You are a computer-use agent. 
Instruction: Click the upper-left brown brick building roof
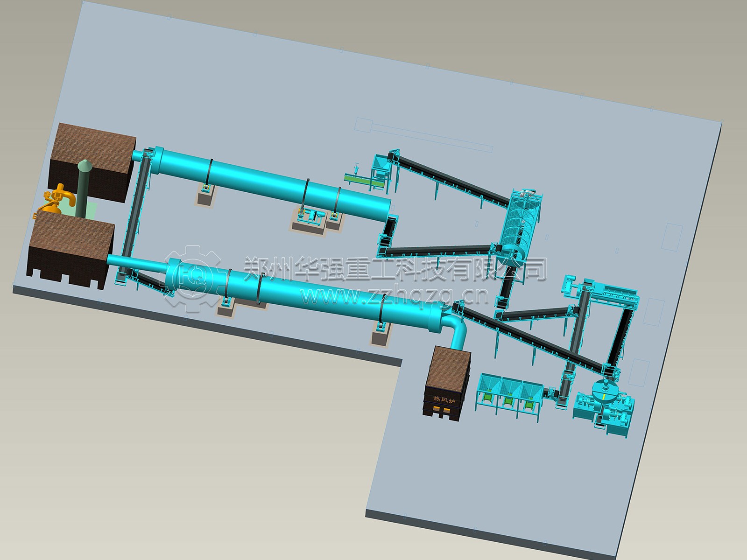tap(93, 148)
